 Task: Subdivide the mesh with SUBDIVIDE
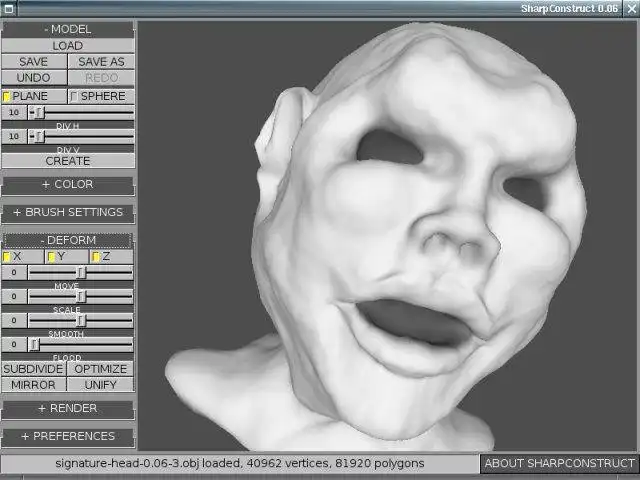pyautogui.click(x=33, y=369)
